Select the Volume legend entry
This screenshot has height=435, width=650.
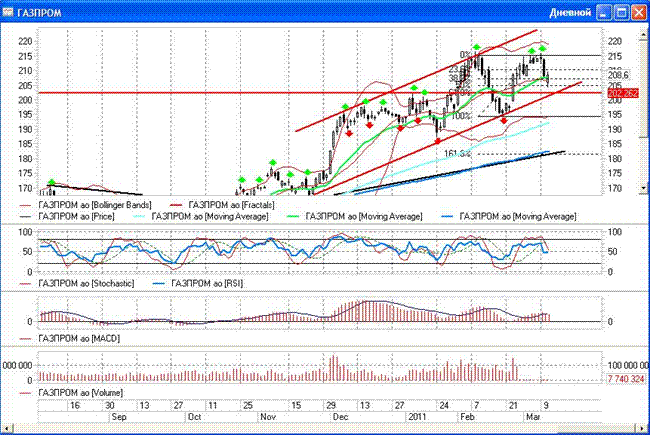tap(71, 392)
